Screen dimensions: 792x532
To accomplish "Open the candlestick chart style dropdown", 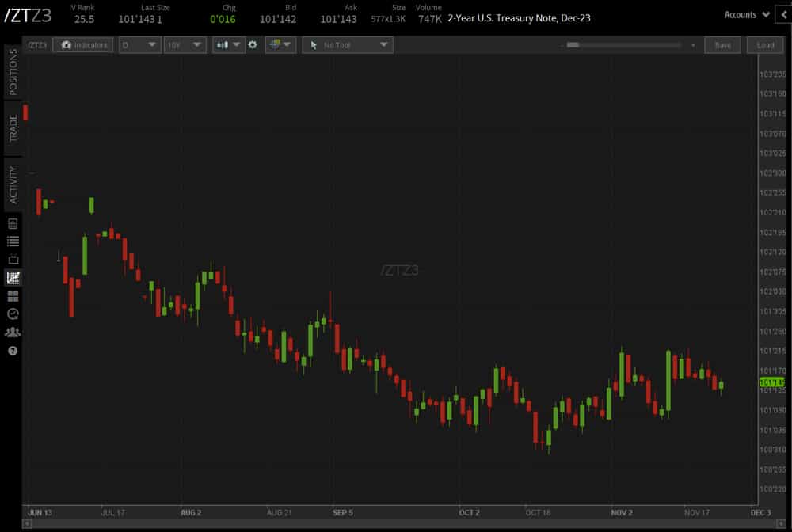I will tap(228, 45).
